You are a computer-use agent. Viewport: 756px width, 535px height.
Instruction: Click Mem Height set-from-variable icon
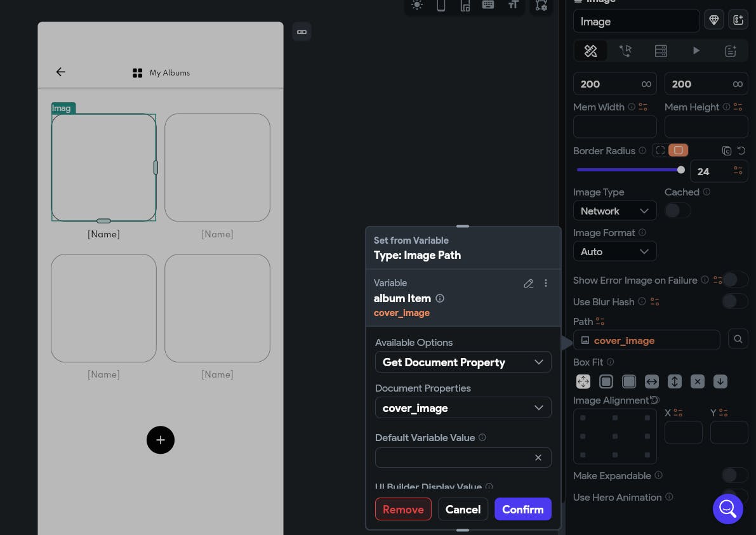(x=738, y=107)
